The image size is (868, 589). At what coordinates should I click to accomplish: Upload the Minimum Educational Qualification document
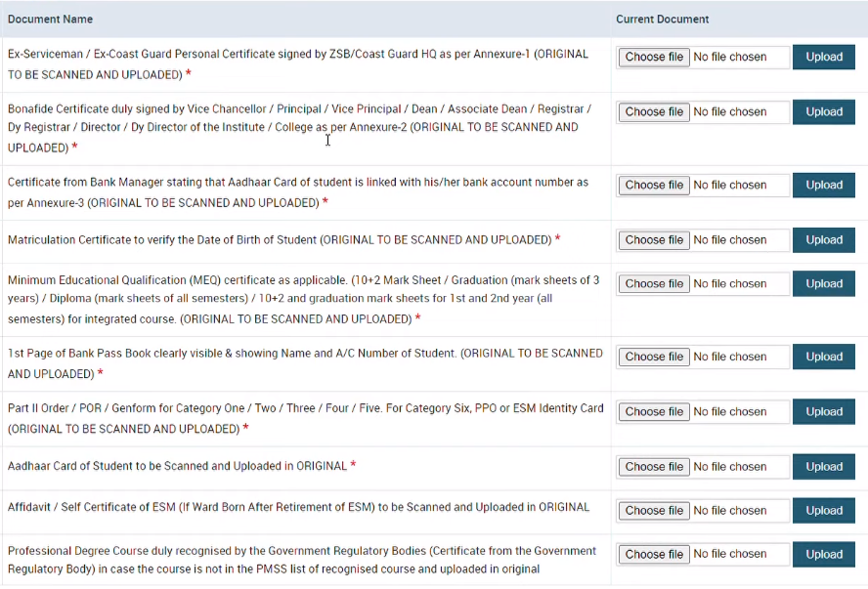tap(823, 283)
